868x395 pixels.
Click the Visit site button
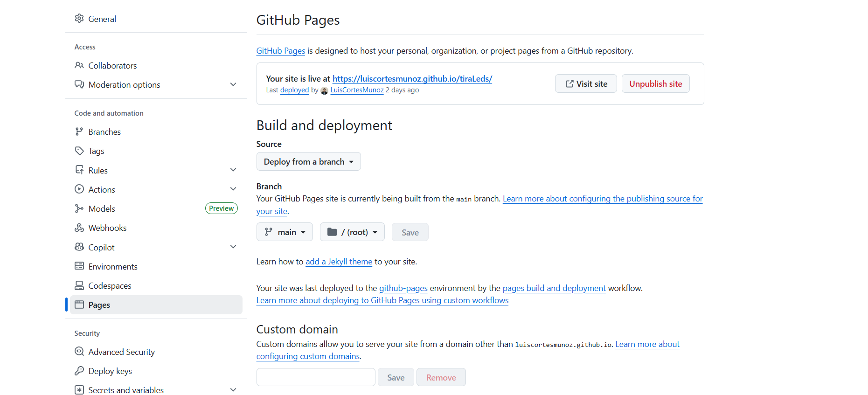click(586, 83)
